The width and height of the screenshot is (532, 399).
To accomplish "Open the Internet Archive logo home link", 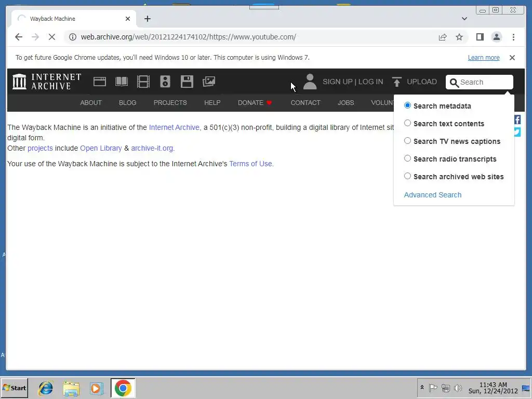I will (47, 82).
